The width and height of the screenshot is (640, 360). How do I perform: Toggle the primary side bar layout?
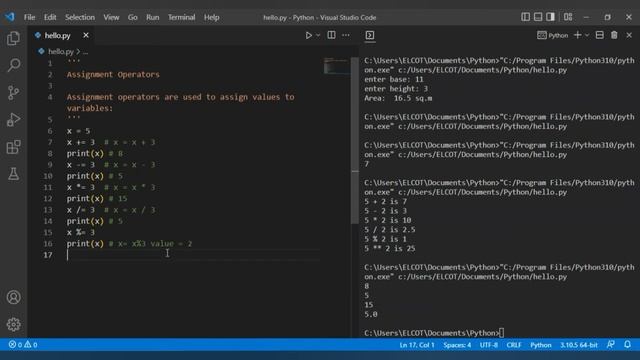click(526, 17)
